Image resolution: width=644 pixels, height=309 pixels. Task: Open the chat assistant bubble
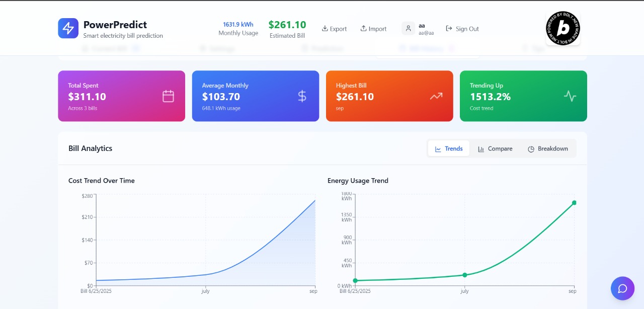tap(622, 288)
